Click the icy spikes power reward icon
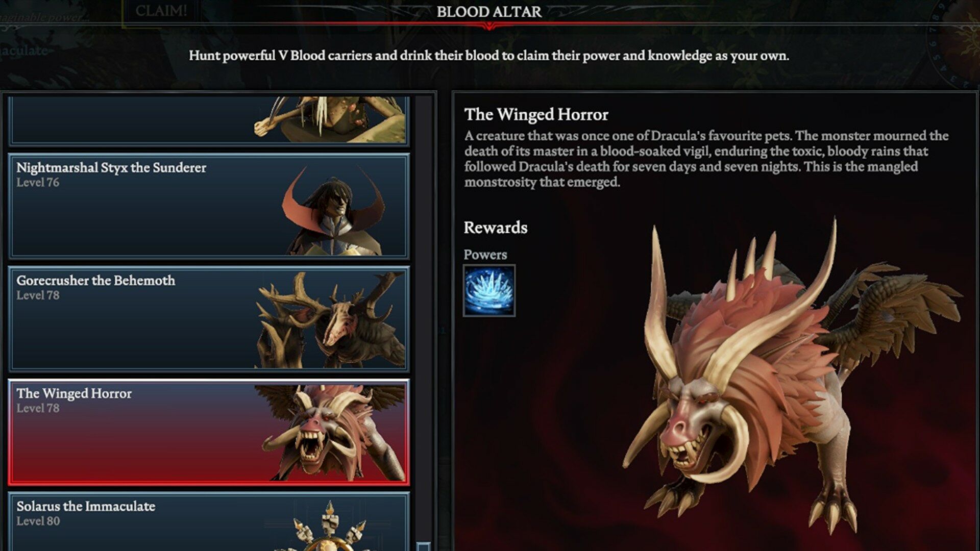Image resolution: width=980 pixels, height=551 pixels. pos(489,290)
